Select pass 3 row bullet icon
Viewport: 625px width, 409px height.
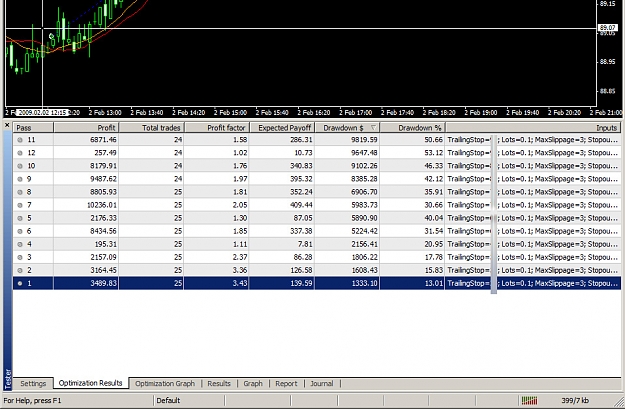click(20, 258)
